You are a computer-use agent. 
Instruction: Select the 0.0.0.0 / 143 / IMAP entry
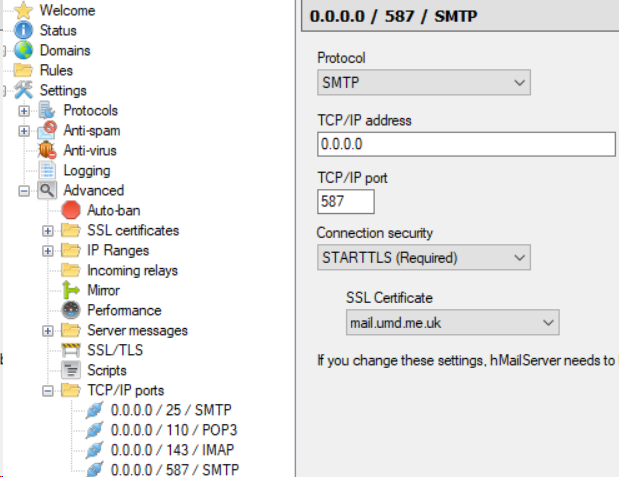point(173,450)
